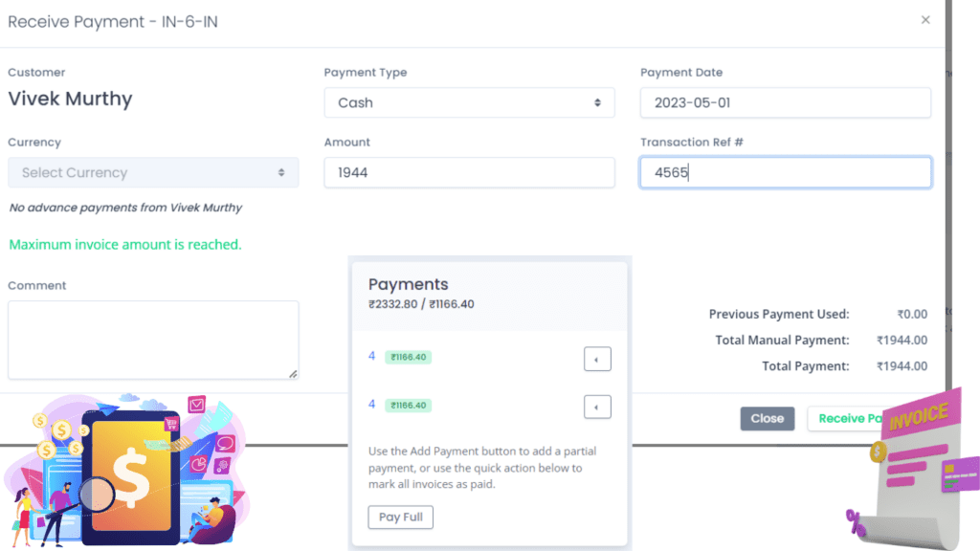This screenshot has height=551, width=980.
Task: Focus the Transaction Ref # field
Action: [x=786, y=172]
